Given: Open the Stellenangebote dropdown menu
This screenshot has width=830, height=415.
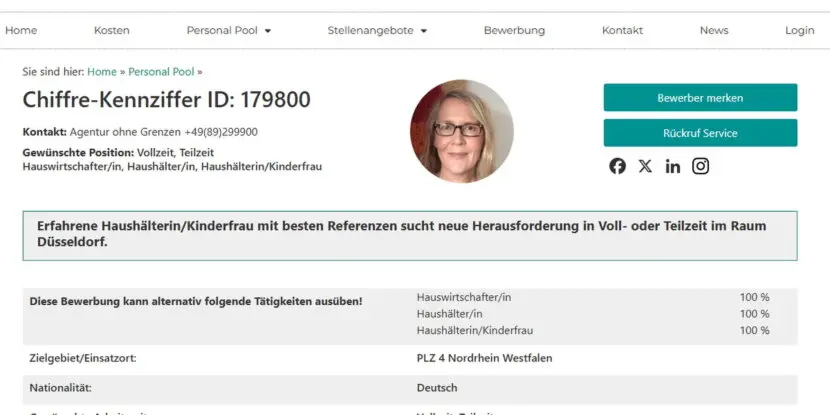Looking at the screenshot, I should (x=377, y=30).
